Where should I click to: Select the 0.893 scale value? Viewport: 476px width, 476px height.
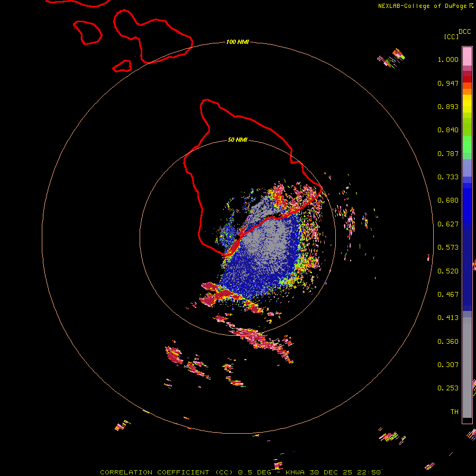tap(448, 106)
